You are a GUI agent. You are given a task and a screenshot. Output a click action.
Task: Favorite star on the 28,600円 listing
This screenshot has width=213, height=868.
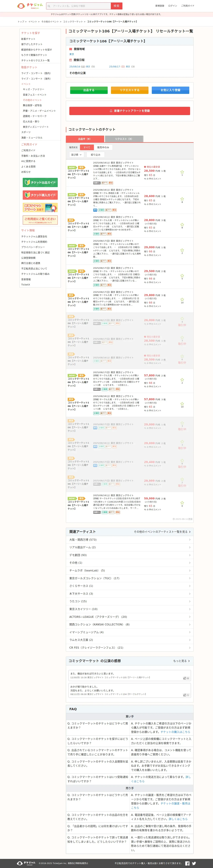(182, 199)
